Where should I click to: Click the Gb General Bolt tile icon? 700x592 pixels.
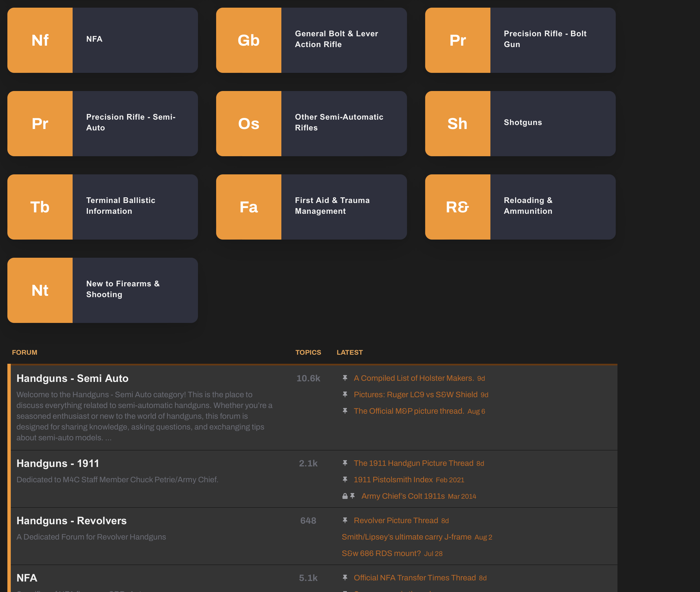point(248,40)
